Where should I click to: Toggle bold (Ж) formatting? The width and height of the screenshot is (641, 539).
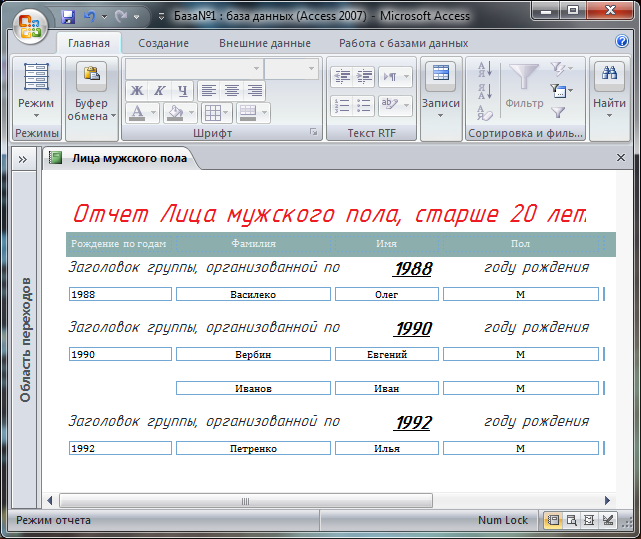[137, 91]
